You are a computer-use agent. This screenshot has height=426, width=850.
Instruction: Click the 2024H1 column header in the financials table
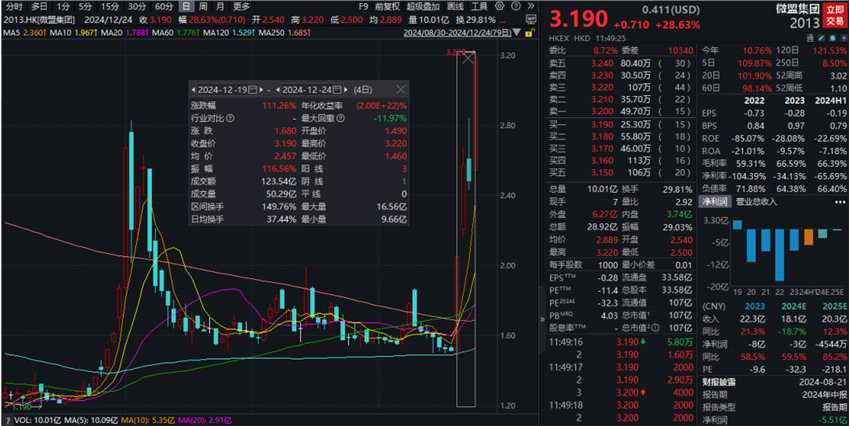[x=828, y=100]
